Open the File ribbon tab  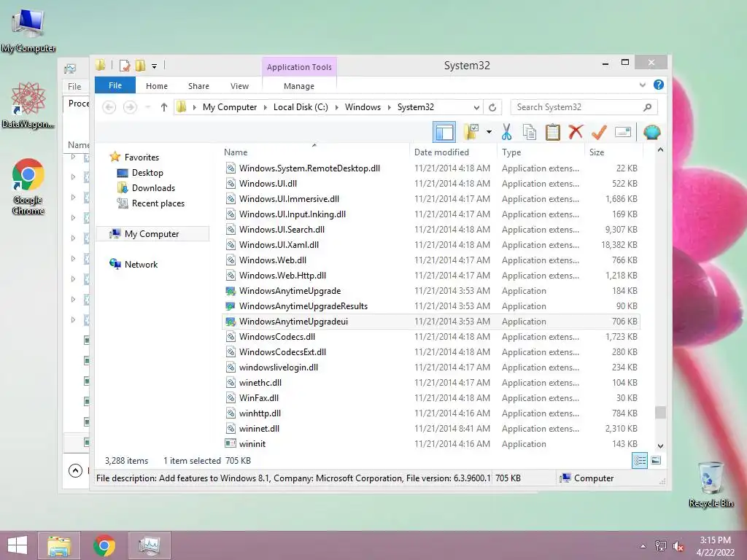(115, 85)
